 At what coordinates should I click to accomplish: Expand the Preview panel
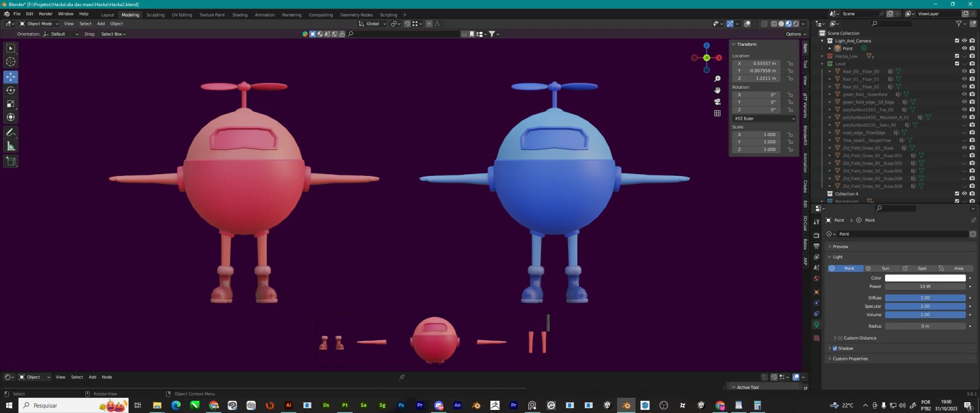click(x=901, y=247)
